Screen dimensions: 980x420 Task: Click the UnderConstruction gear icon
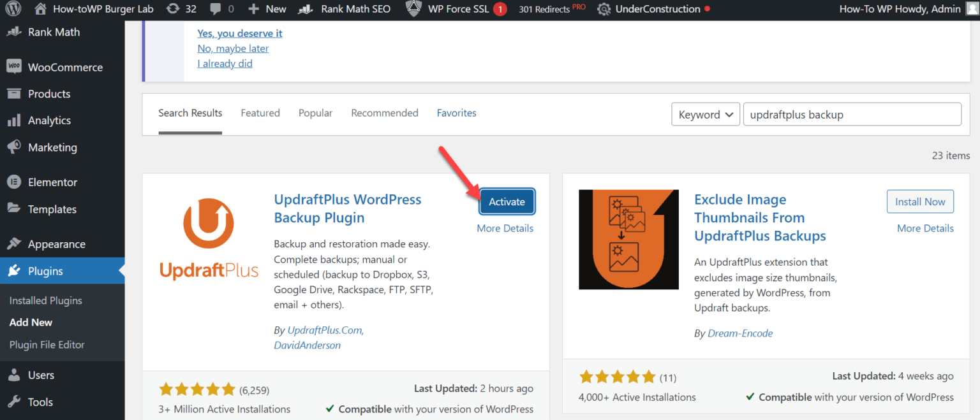604,9
